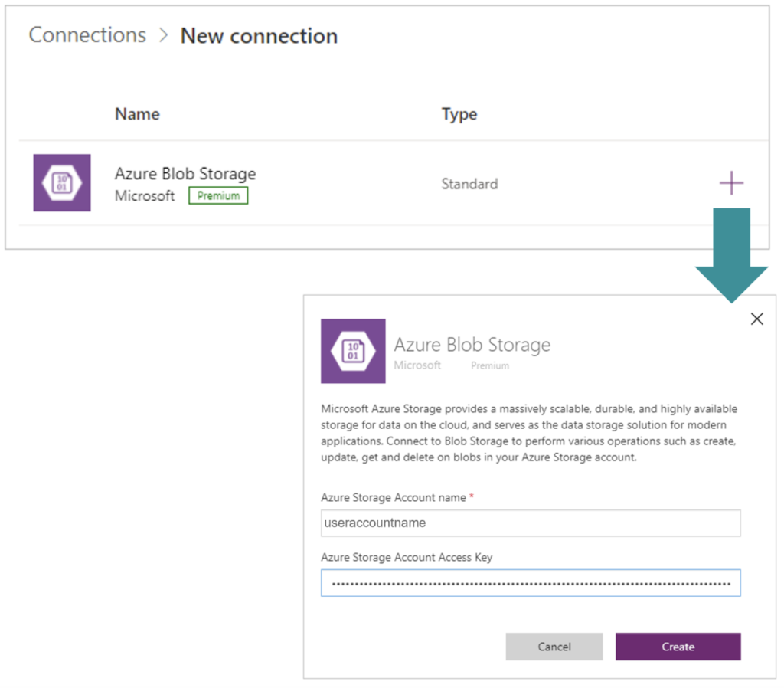Screen dimensions: 784x688
Task: Create the Azure Blob Storage connection
Action: (x=678, y=647)
